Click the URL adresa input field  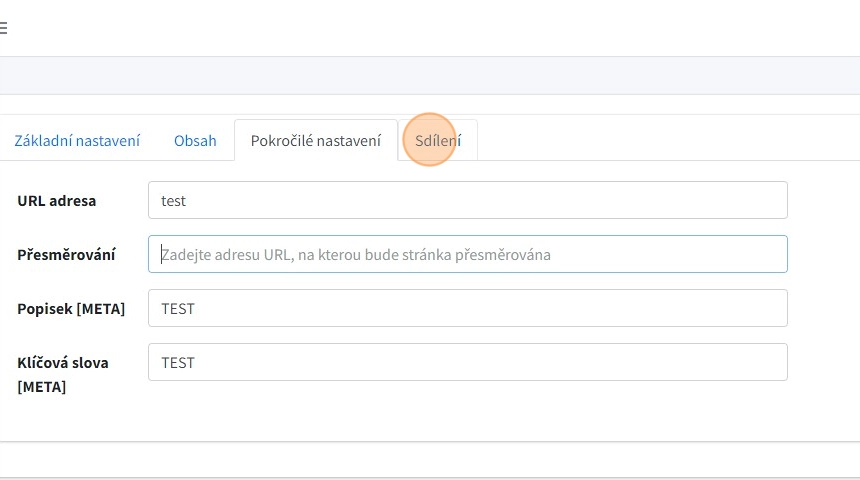pos(467,200)
